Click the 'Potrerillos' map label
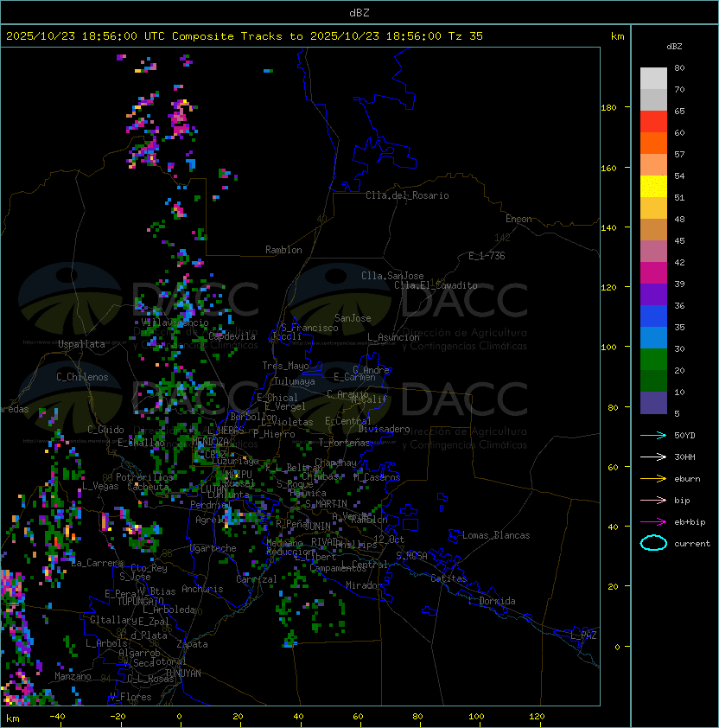Screen dimensions: 719x728 [x=144, y=477]
